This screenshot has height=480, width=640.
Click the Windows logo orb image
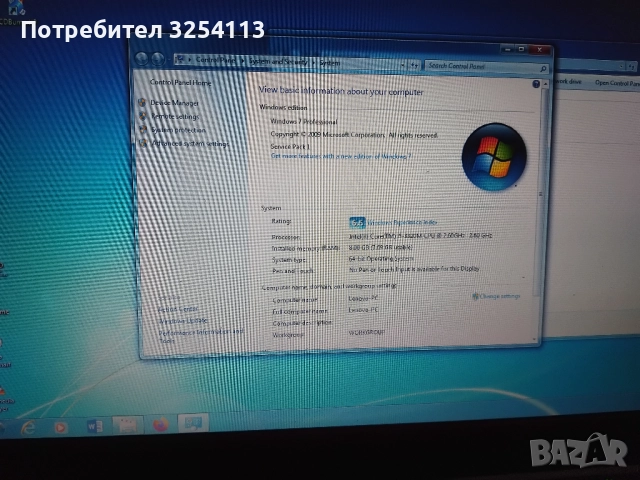tap(494, 157)
